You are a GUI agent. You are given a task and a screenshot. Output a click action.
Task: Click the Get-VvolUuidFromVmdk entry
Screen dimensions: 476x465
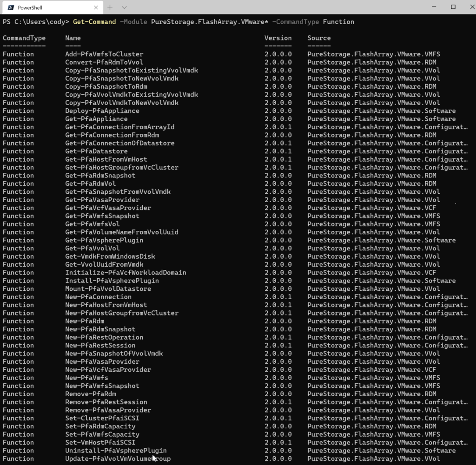(104, 264)
